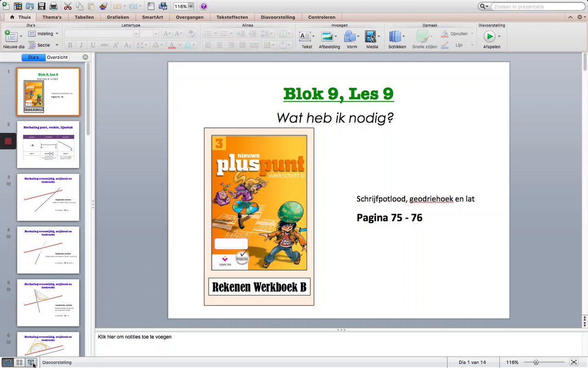Open the template gallery icon
Viewport: 588px width, 368px height.
pyautogui.click(x=18, y=6)
